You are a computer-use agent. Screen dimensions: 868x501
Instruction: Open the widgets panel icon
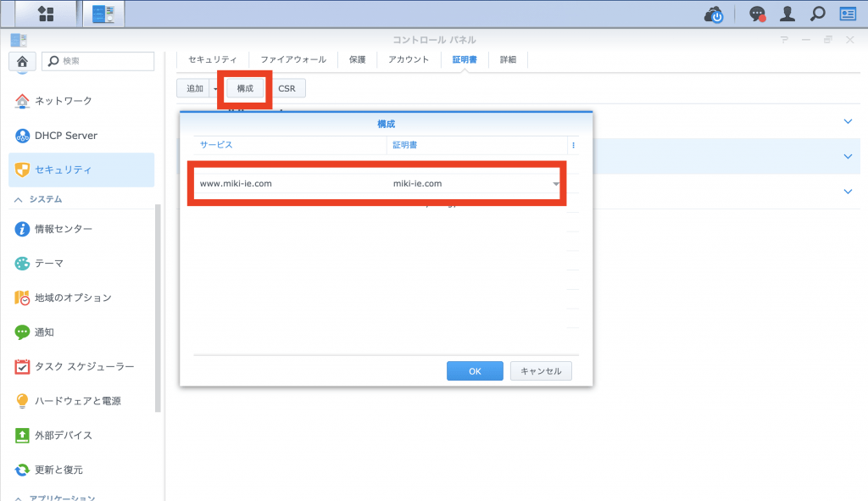click(x=848, y=14)
